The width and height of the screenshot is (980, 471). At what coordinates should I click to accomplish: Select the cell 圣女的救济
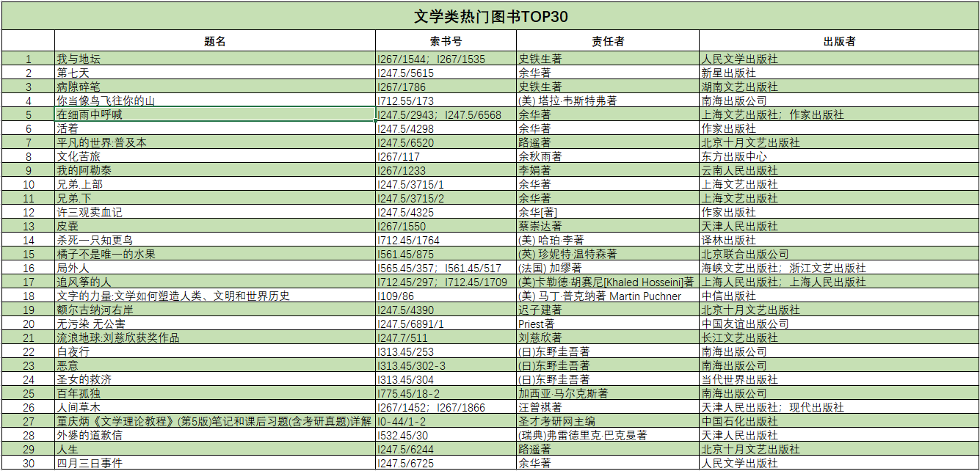215,380
